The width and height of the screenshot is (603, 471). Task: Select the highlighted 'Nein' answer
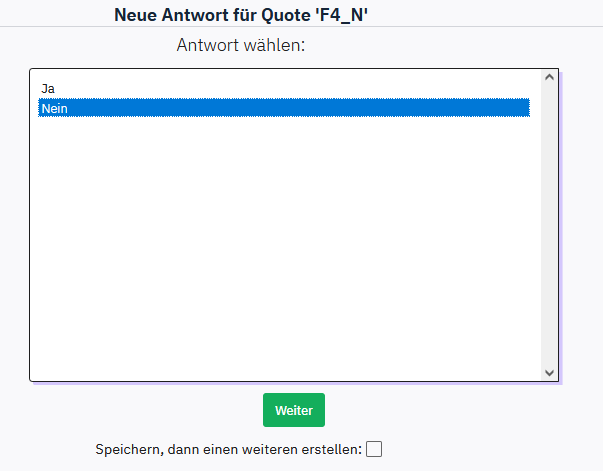56,108
